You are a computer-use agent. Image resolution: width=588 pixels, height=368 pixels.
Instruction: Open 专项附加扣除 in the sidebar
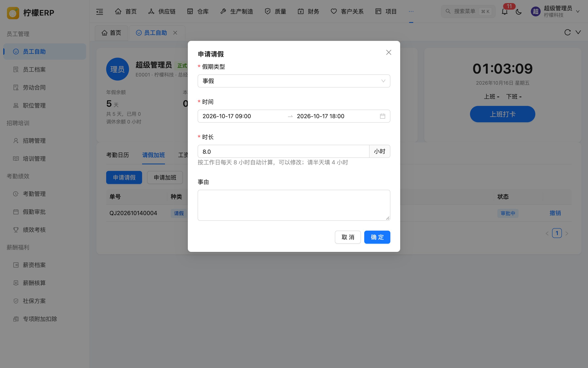(x=45, y=319)
